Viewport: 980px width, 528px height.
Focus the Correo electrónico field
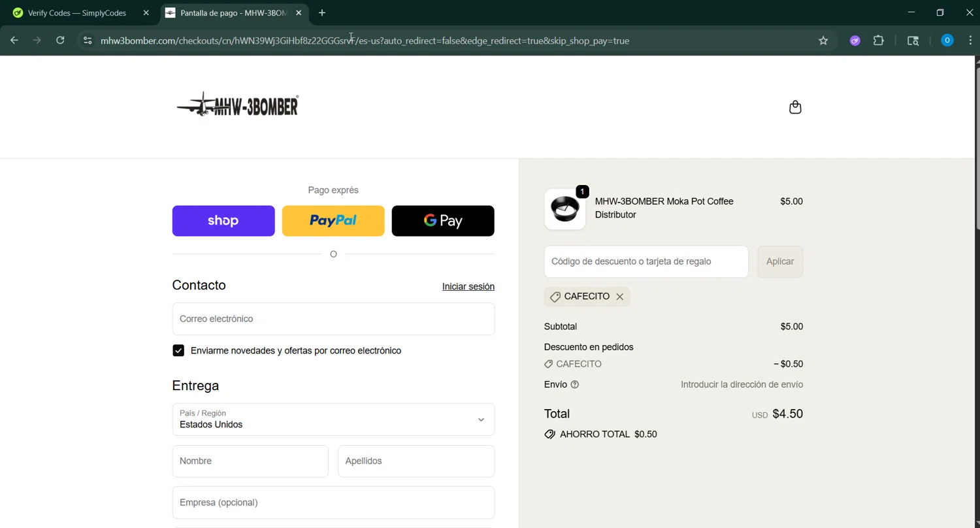click(333, 319)
